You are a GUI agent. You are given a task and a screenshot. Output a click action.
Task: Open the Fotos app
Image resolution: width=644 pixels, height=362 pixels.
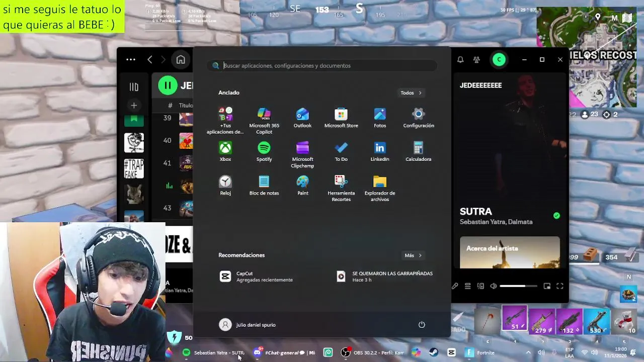coord(380,118)
